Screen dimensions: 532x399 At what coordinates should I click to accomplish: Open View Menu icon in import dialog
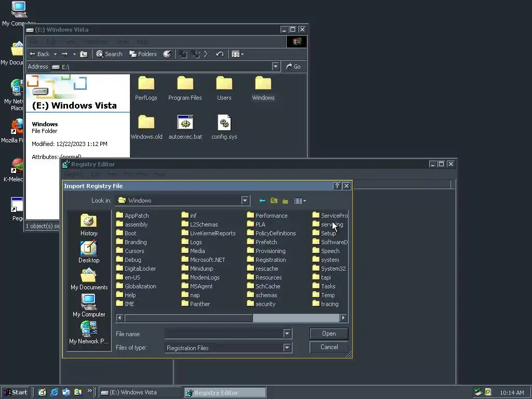300,201
